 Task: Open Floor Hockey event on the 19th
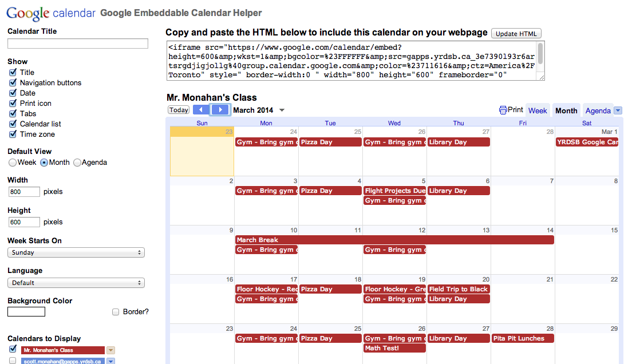point(394,289)
